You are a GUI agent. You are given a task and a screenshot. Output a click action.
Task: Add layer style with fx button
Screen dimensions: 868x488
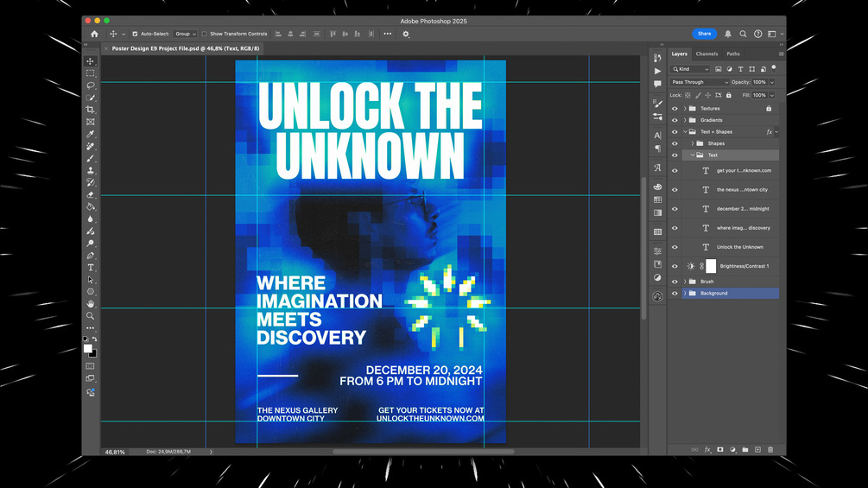(707, 450)
